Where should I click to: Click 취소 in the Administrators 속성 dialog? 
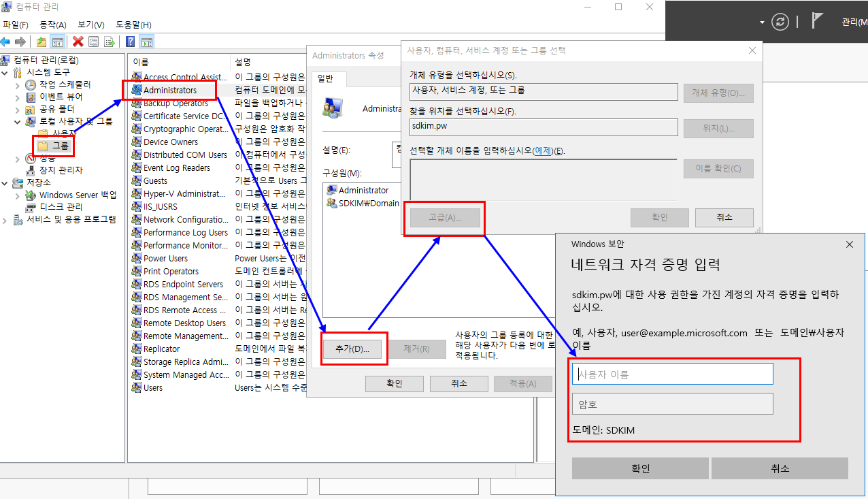pyautogui.click(x=458, y=383)
